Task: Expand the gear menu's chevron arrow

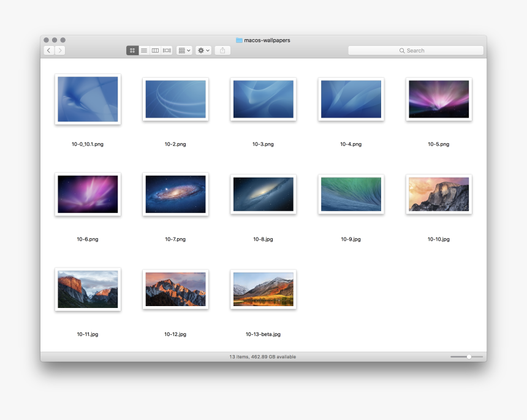Action: coord(208,50)
